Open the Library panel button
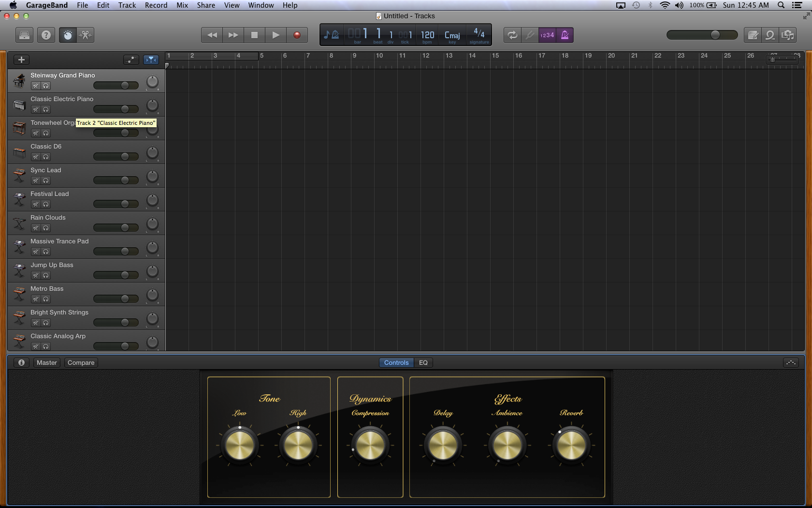This screenshot has width=812, height=508. pyautogui.click(x=24, y=35)
